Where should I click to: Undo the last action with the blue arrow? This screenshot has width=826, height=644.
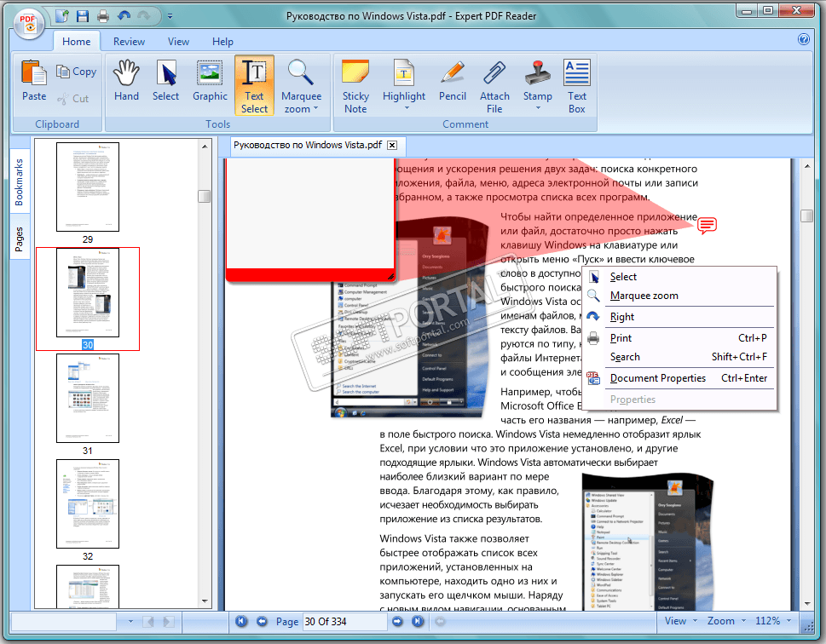124,16
